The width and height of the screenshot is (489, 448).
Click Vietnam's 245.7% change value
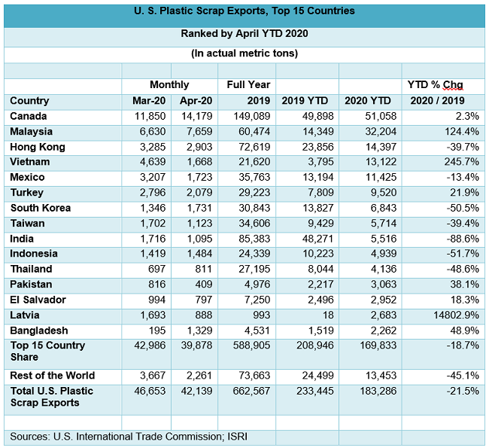(461, 162)
